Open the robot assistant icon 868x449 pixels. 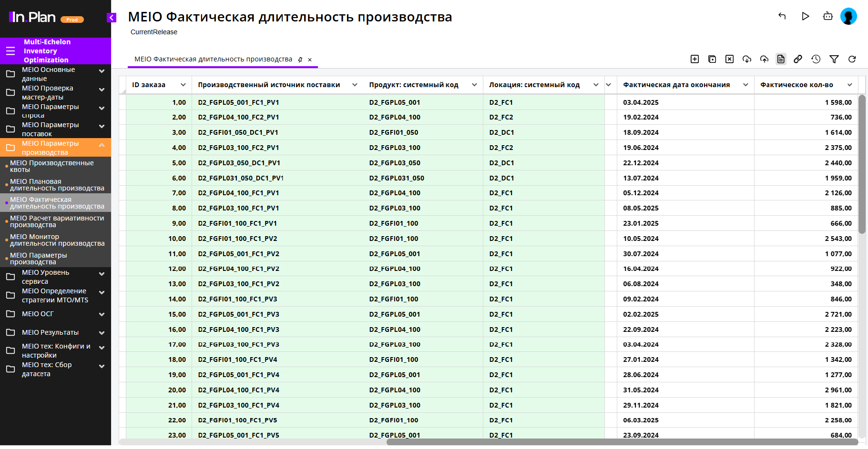click(827, 16)
